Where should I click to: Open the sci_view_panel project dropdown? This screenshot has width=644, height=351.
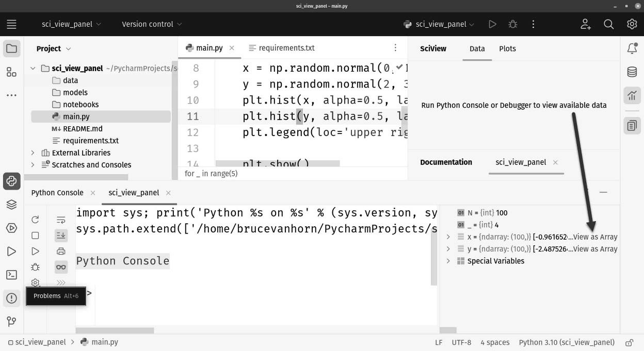pos(71,24)
